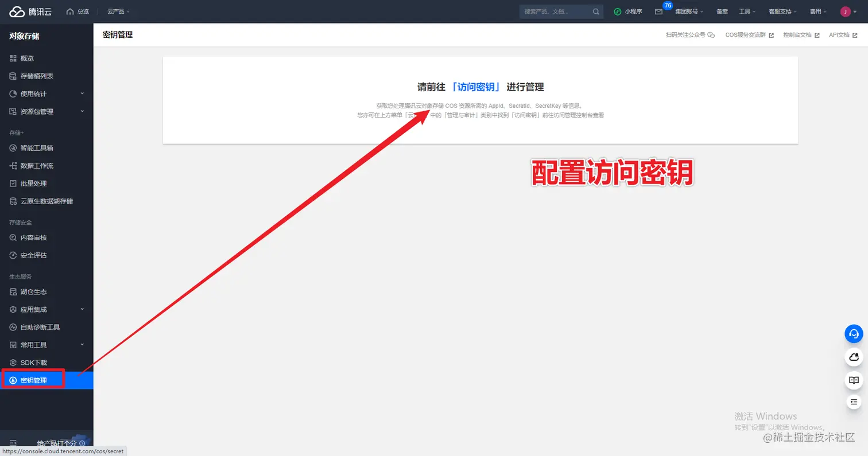Open the 扫码关注公众号 link
Screen dimensions: 868x456
[689, 35]
